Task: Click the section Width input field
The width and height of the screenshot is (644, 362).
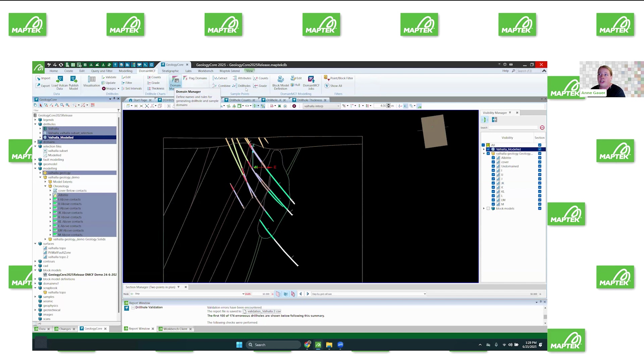Action: click(262, 294)
